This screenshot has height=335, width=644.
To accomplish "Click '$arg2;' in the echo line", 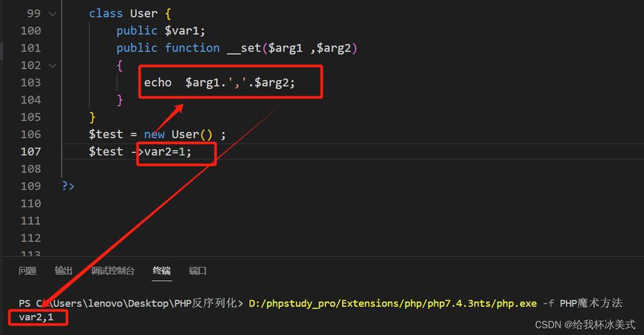I will [274, 82].
